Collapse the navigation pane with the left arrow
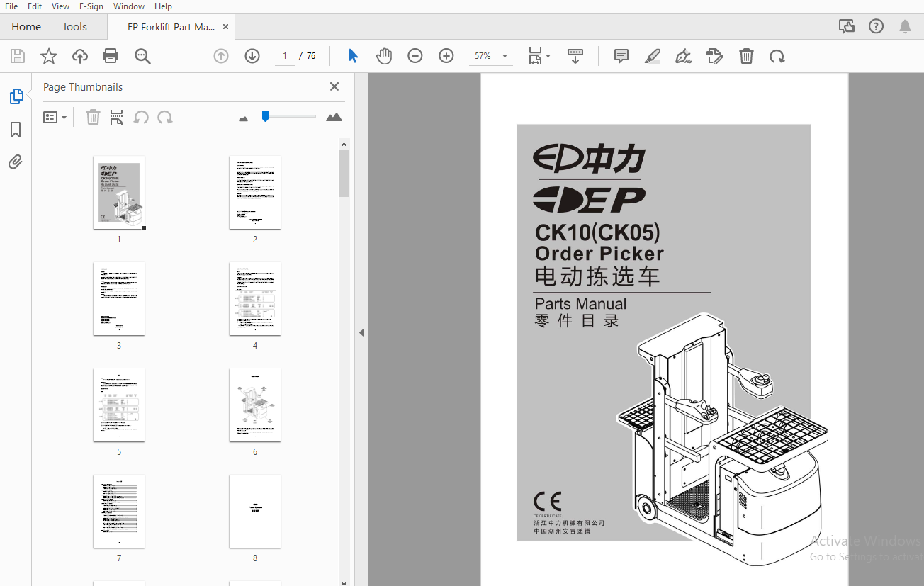924x586 pixels. [x=361, y=332]
